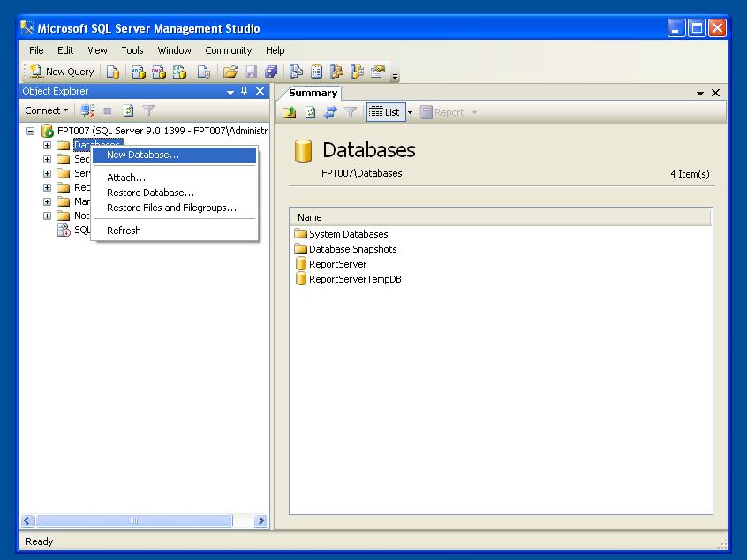Open the Edit menu
Screen dimensions: 747x560
[x=65, y=50]
